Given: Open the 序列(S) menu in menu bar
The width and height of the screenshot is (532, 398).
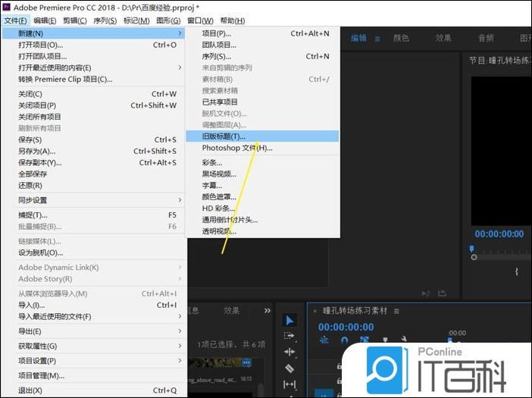Looking at the screenshot, I should click(101, 20).
